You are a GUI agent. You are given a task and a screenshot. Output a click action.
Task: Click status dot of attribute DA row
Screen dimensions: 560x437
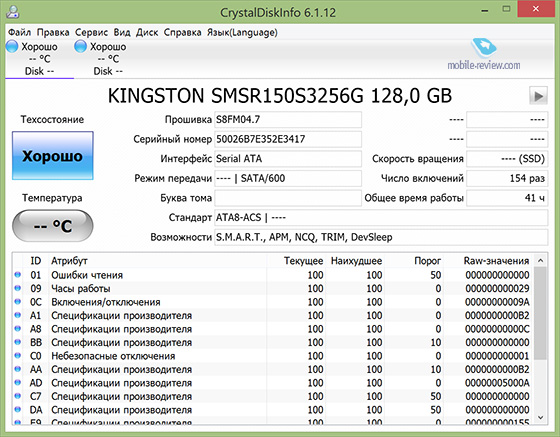[x=18, y=410]
